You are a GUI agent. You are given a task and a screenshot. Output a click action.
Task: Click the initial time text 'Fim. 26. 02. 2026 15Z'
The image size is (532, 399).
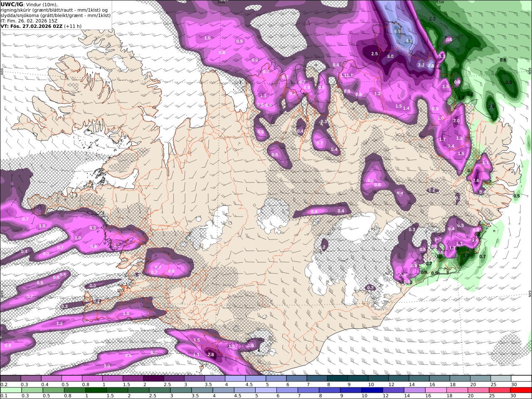pyautogui.click(x=32, y=20)
